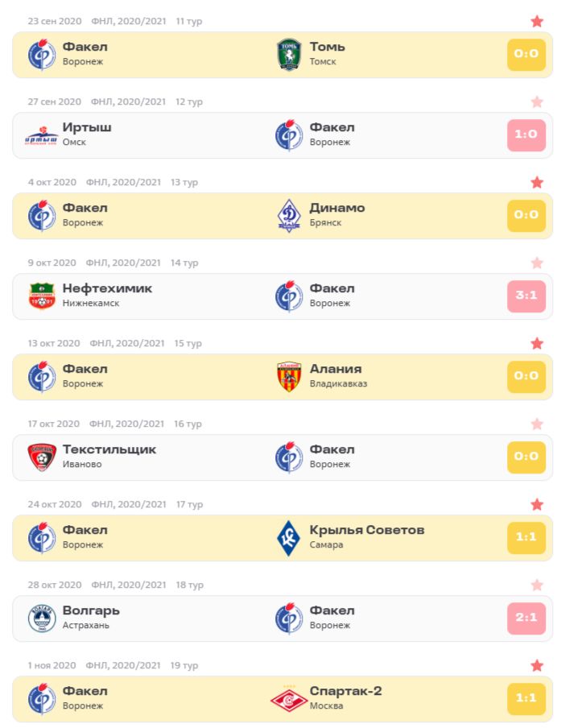This screenshot has width=586, height=728.
Task: Open the 3:1 score of Нефтехимик match
Action: pos(526,296)
